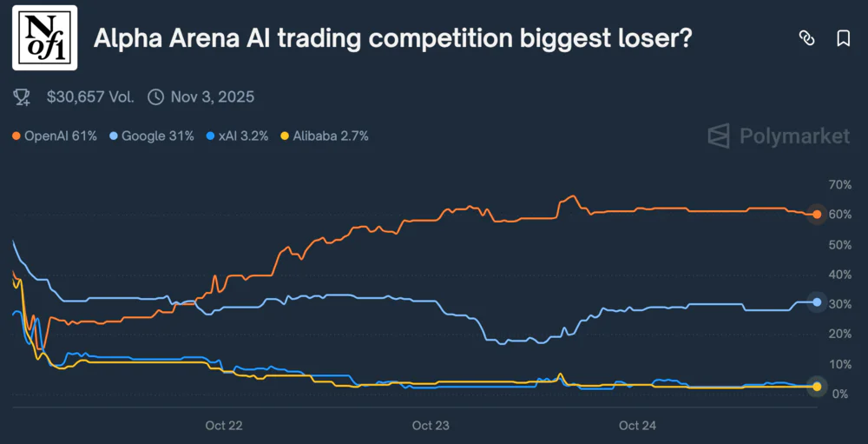The height and width of the screenshot is (444, 868).
Task: Click the Oct 23 axis label
Action: coord(430,426)
